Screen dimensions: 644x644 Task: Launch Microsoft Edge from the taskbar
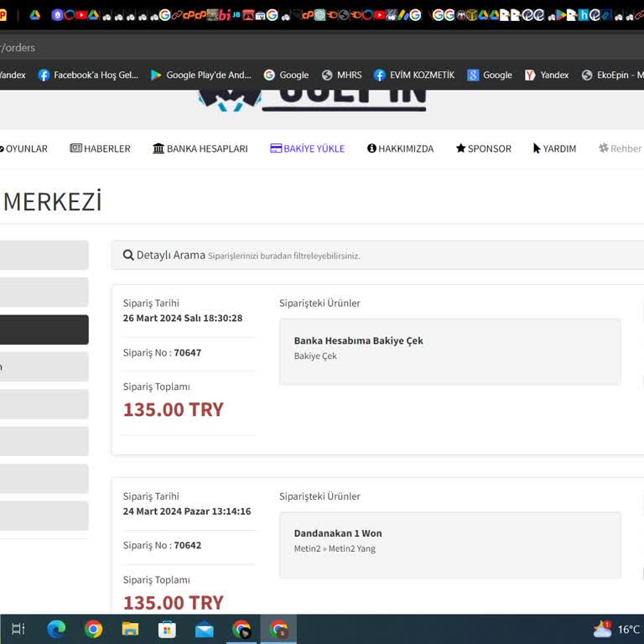[56, 629]
